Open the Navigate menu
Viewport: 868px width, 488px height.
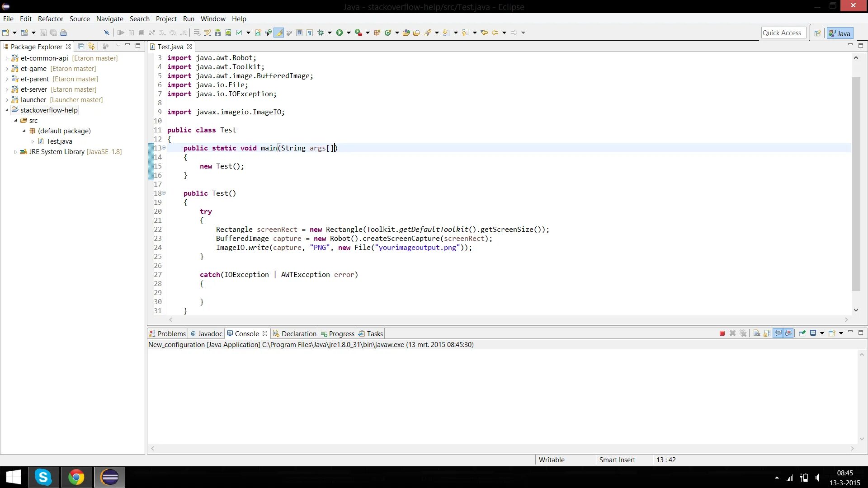pyautogui.click(x=110, y=19)
